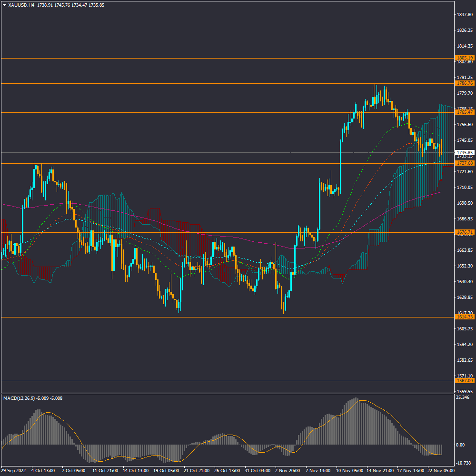Click the -10.738 MACD scale value

463,463
